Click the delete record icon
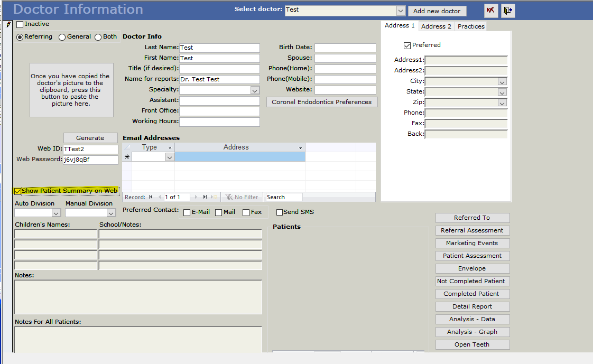This screenshot has width=593, height=364. click(x=491, y=11)
